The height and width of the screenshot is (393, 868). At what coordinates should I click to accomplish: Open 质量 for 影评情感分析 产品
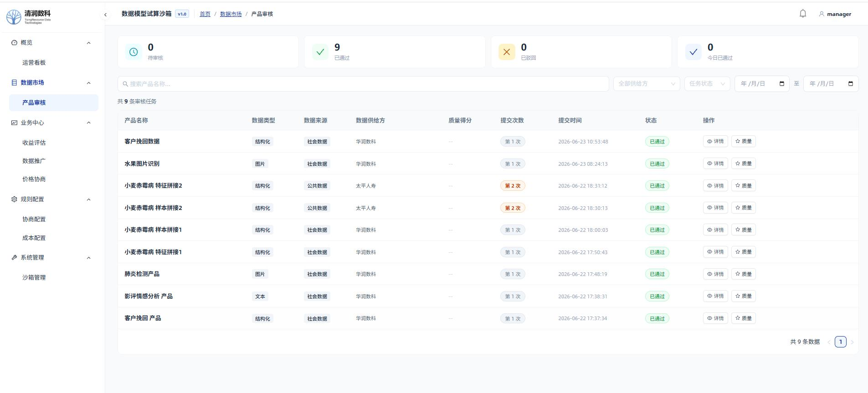point(744,296)
